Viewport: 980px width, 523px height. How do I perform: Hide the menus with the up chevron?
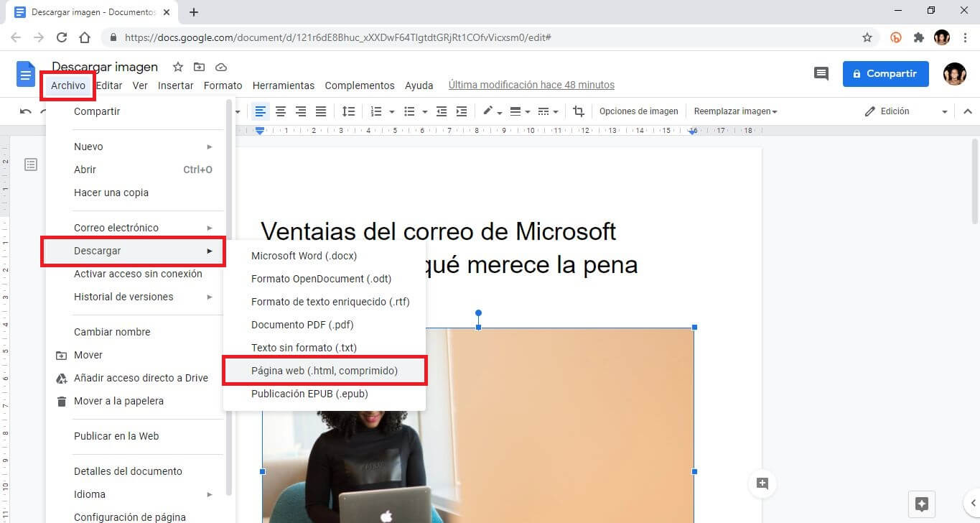coord(967,111)
